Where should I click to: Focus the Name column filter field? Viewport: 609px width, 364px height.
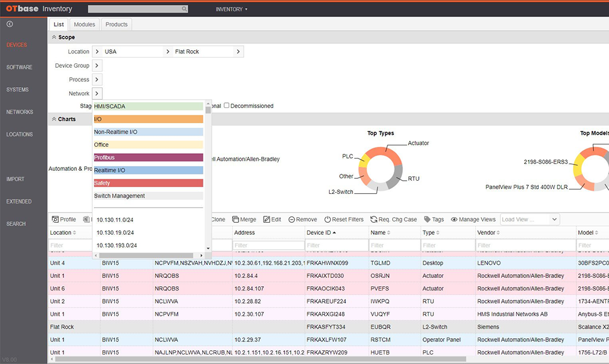395,245
